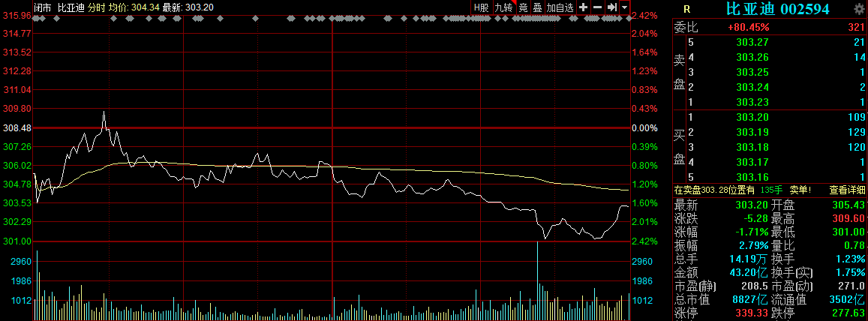Click the yellow R marker icon
The image size is (868, 321).
point(687,9)
